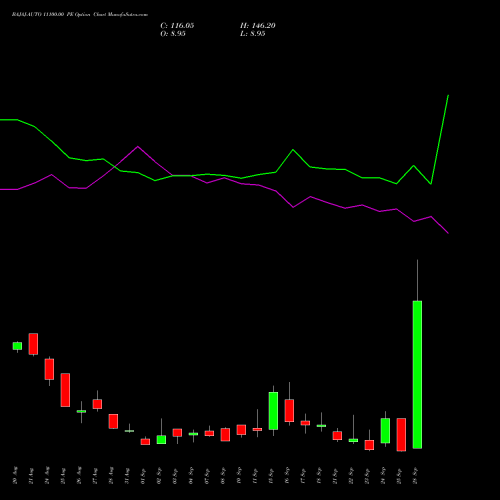Click the 22 Sep date label
Screen dimensions: 500x500
coord(351,475)
